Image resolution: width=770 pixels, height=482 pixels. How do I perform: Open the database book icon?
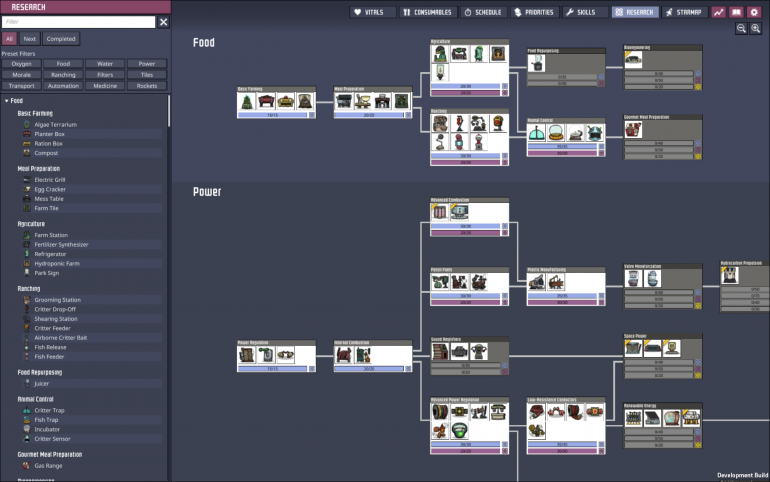736,12
